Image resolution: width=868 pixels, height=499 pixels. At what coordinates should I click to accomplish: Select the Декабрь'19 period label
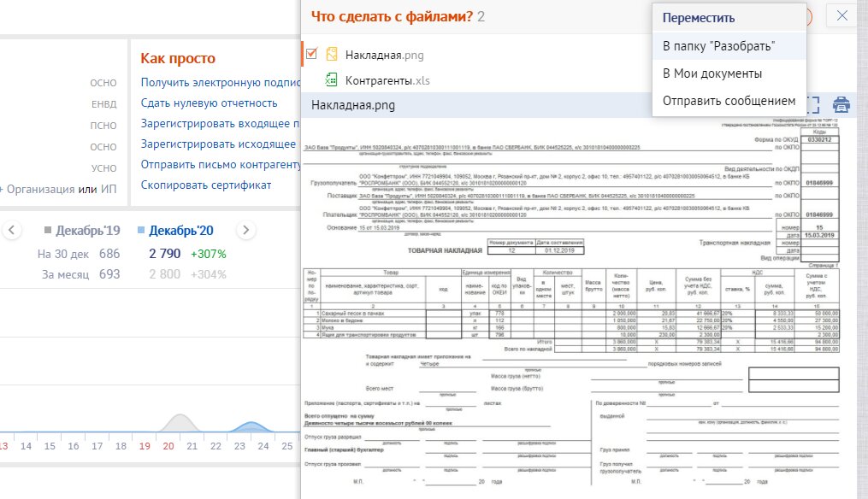click(88, 230)
